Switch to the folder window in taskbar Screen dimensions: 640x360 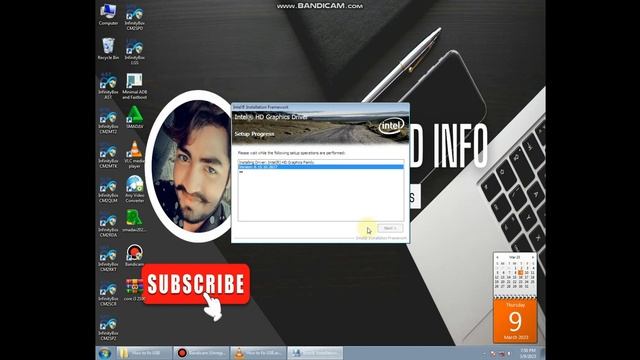(144, 353)
